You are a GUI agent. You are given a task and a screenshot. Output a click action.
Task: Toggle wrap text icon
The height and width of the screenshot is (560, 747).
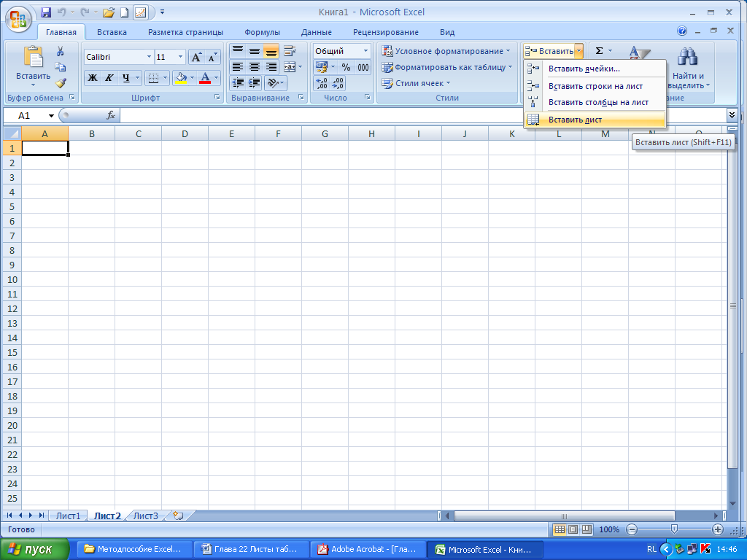click(289, 51)
